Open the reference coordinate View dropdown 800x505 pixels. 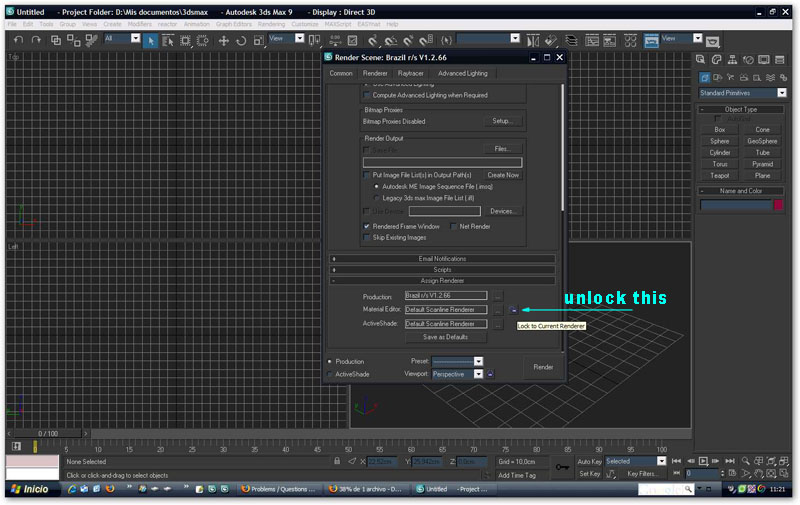click(x=299, y=38)
